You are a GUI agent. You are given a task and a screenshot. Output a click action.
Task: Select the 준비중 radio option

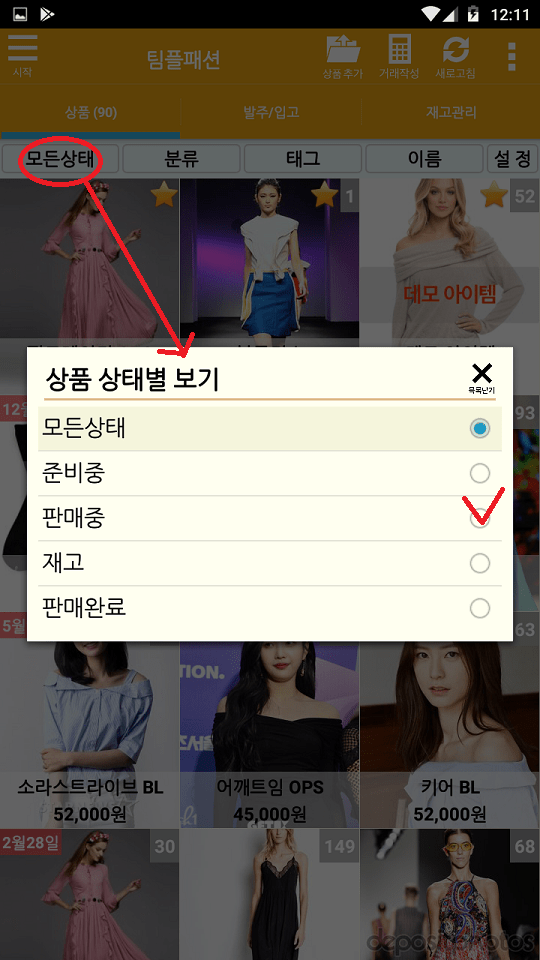pyautogui.click(x=480, y=473)
